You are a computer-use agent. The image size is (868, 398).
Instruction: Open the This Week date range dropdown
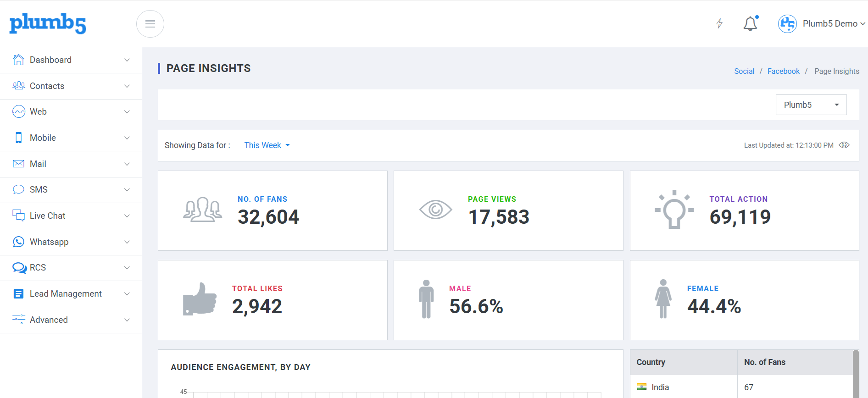coord(267,145)
